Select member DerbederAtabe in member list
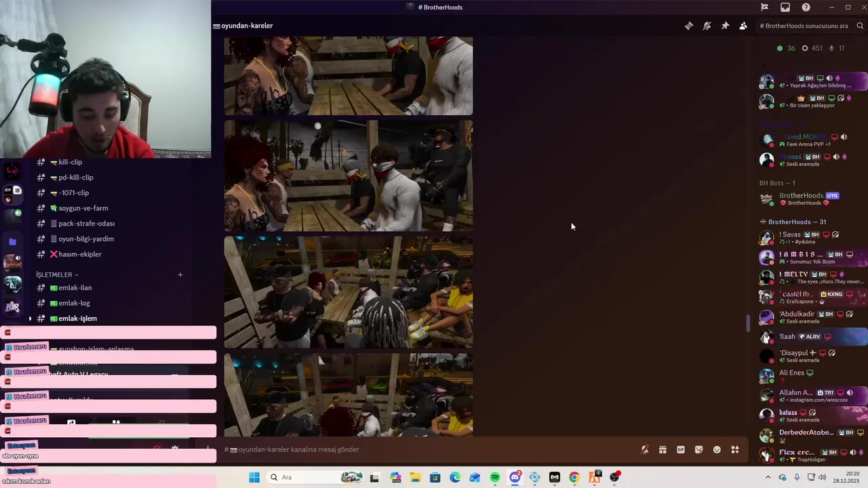The width and height of the screenshot is (868, 488). 812,435
